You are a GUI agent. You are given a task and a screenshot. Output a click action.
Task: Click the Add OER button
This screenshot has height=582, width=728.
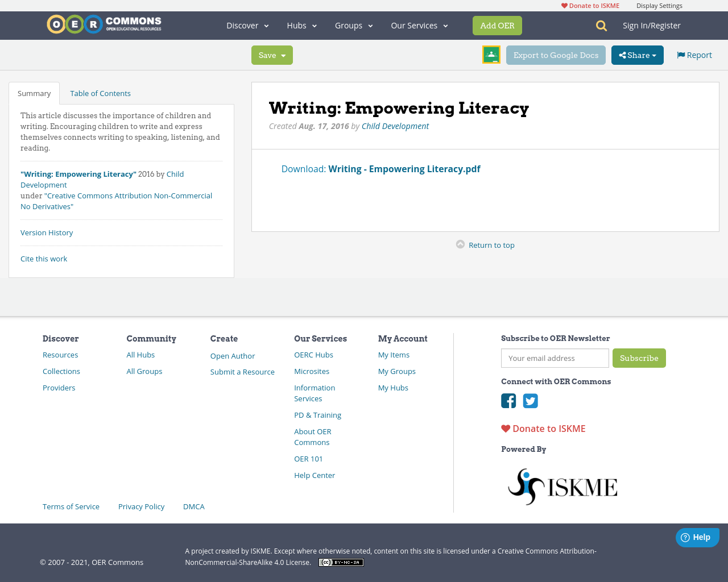(497, 25)
